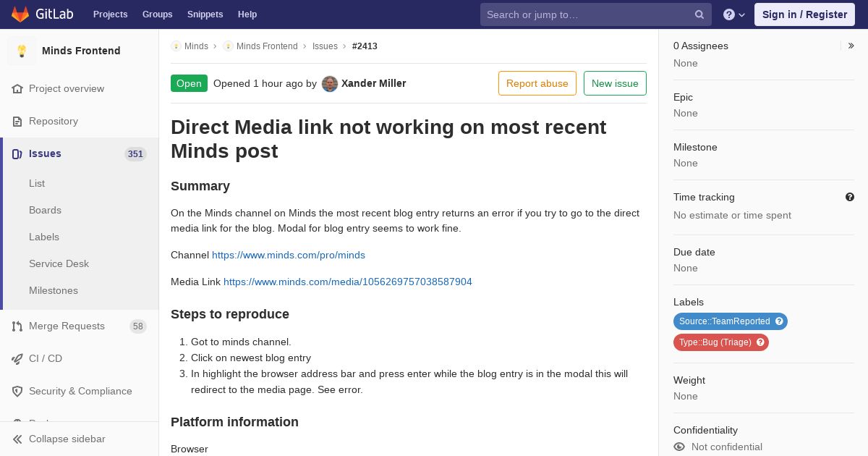This screenshot has height=456, width=868.
Task: Click the Steps to reproduce heading
Action: point(230,314)
